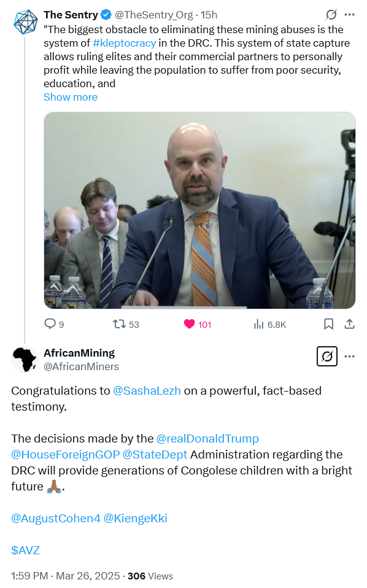
Task: Open The Sentry profile avatar
Action: click(x=25, y=21)
